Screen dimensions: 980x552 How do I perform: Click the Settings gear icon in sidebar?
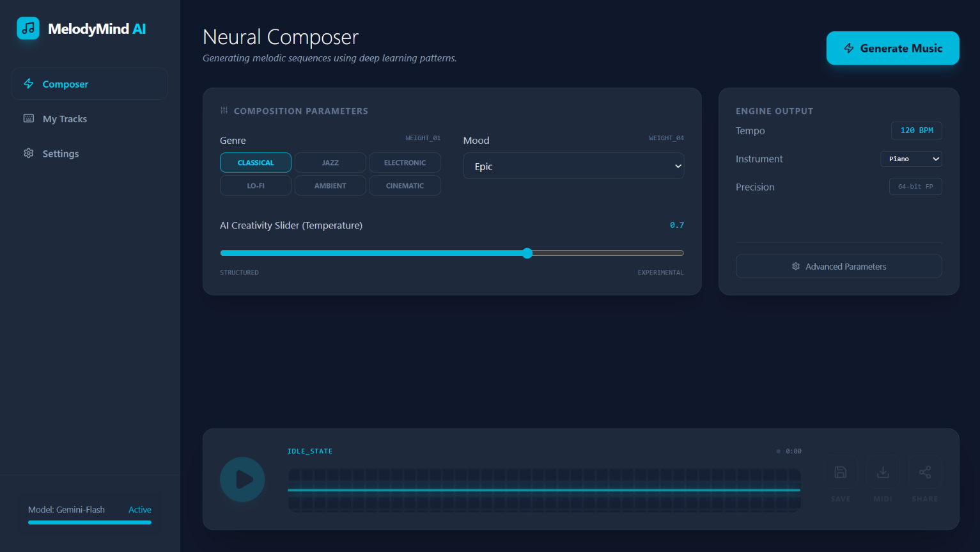pos(29,154)
